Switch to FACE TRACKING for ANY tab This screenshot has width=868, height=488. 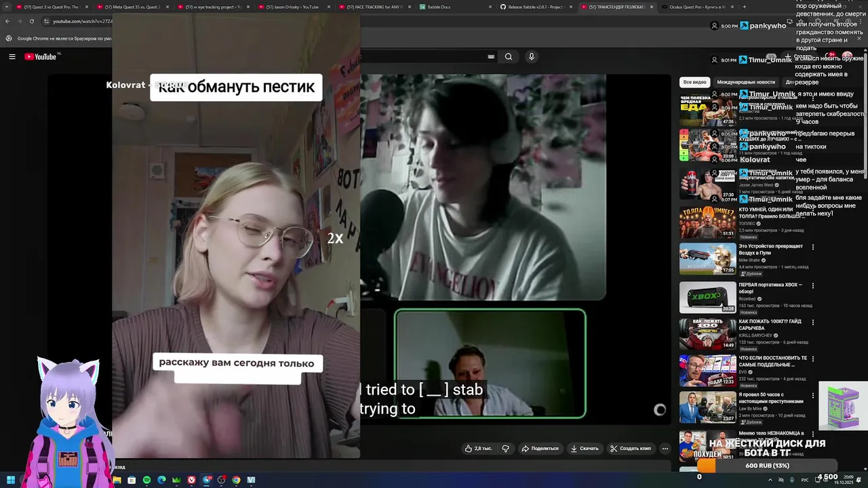375,7
